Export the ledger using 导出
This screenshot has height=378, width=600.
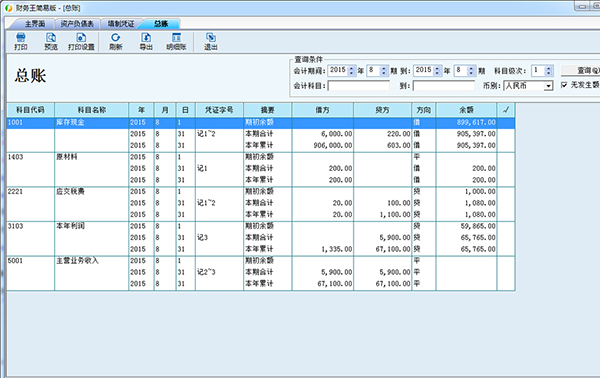pyautogui.click(x=146, y=42)
